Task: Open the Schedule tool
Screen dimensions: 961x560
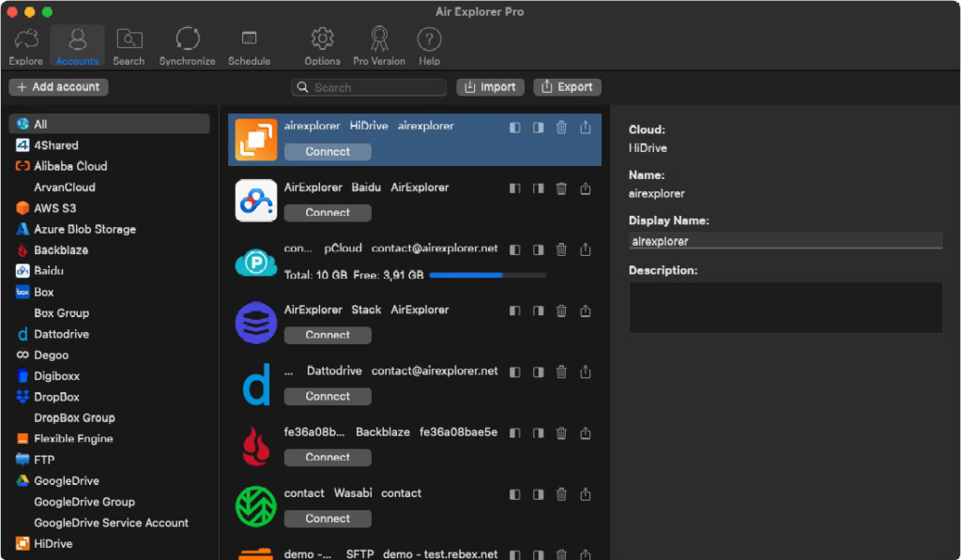Action: 249,44
